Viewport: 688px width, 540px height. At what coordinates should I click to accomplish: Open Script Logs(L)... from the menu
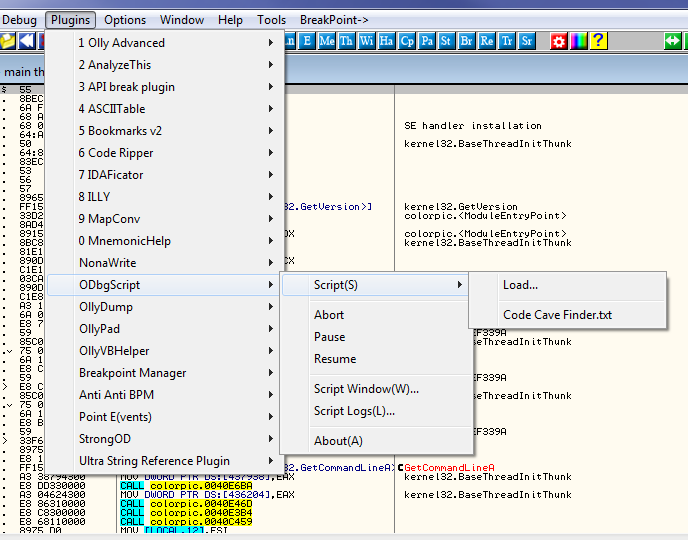coord(376,411)
